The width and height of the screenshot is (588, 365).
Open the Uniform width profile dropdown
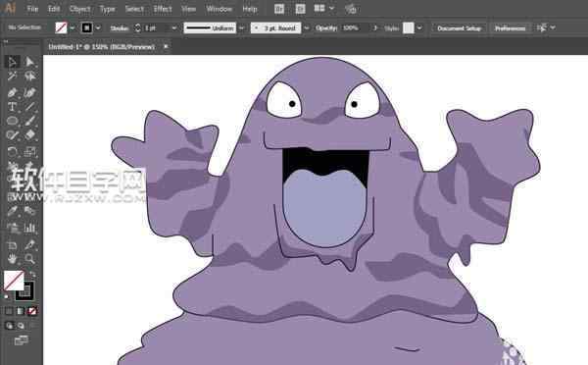241,28
